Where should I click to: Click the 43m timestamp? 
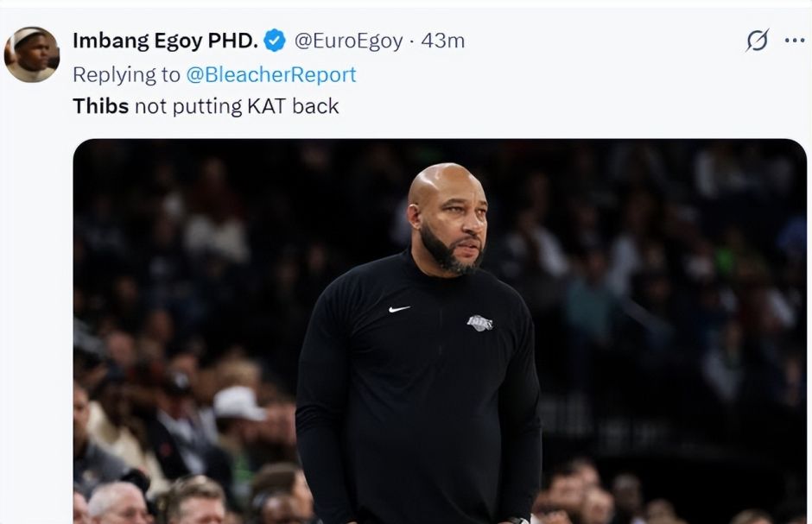[443, 41]
